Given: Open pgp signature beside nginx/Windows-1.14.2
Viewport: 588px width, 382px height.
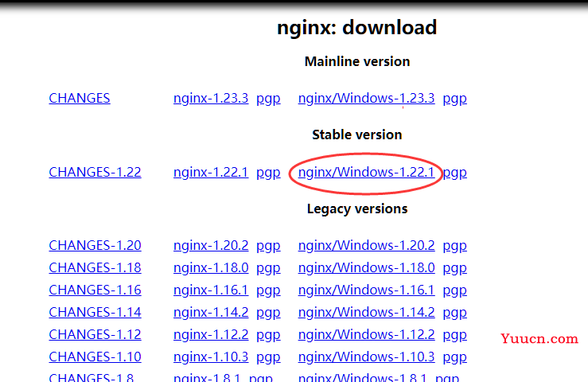Looking at the screenshot, I should 454,313.
